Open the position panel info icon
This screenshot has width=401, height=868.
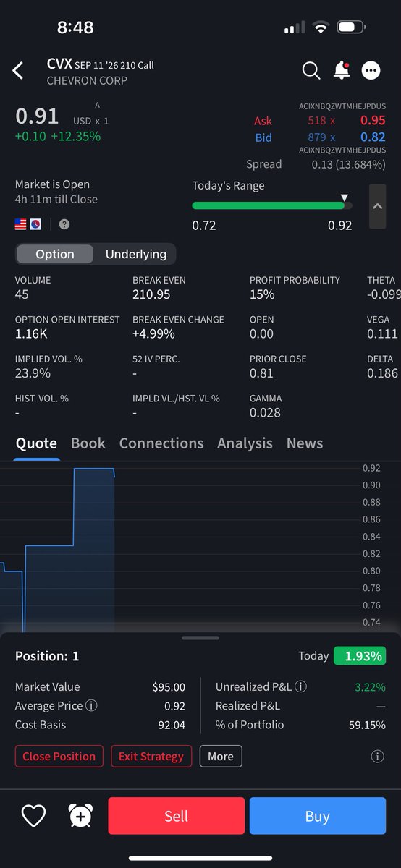[377, 757]
